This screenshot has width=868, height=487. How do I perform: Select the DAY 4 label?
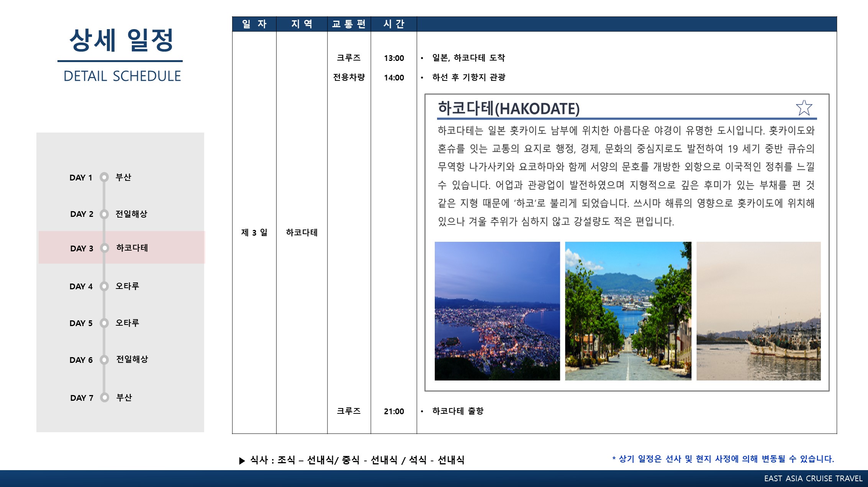(81, 286)
